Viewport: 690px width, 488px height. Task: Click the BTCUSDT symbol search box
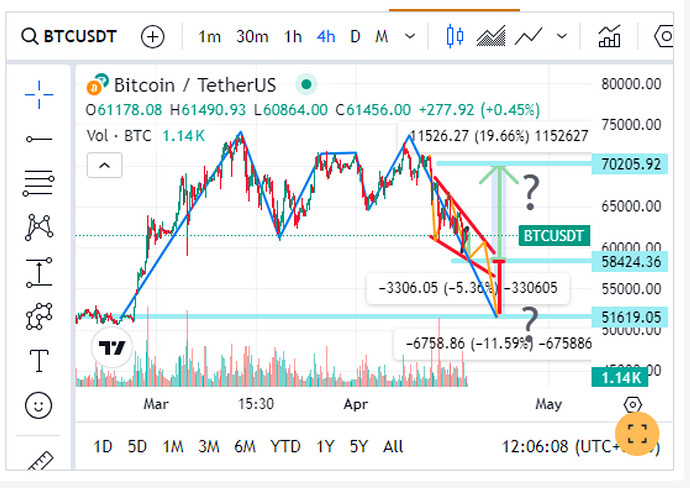(70, 37)
